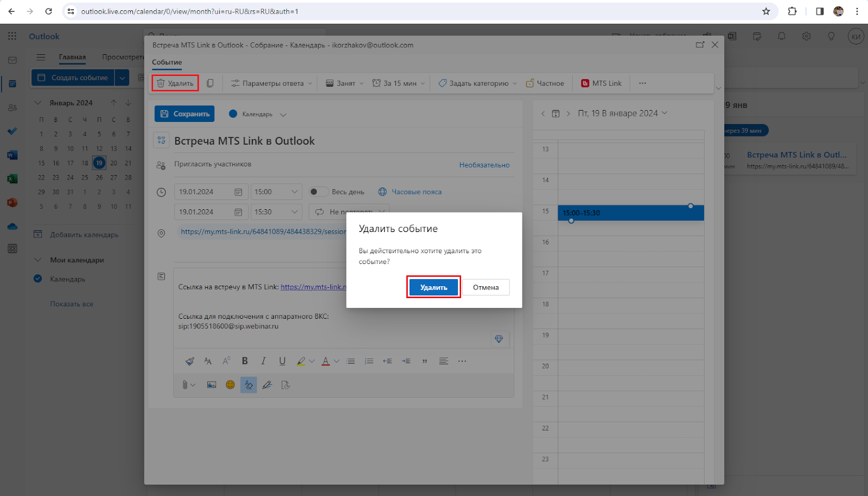Toggle the Весь день switch
Viewport: 868px width, 496px height.
pyautogui.click(x=318, y=192)
